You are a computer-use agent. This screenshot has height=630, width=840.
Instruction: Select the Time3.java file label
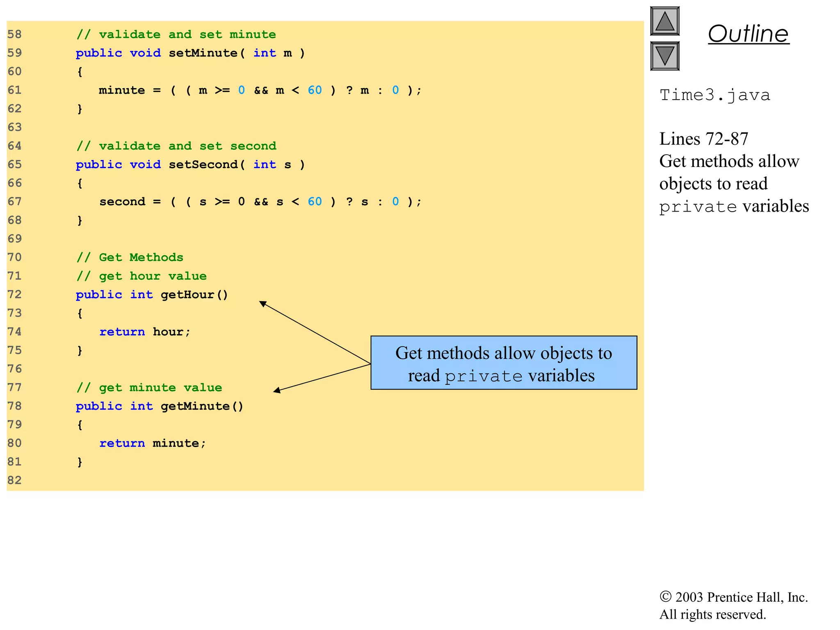click(714, 95)
